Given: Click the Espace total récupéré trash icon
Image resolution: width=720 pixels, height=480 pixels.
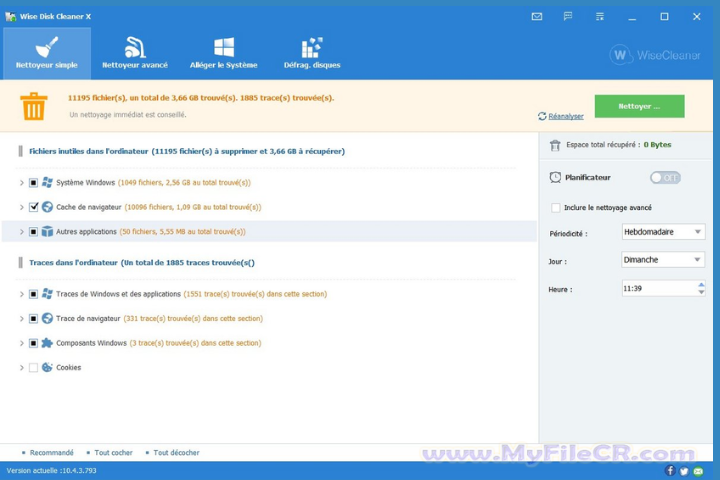Looking at the screenshot, I should (x=555, y=145).
